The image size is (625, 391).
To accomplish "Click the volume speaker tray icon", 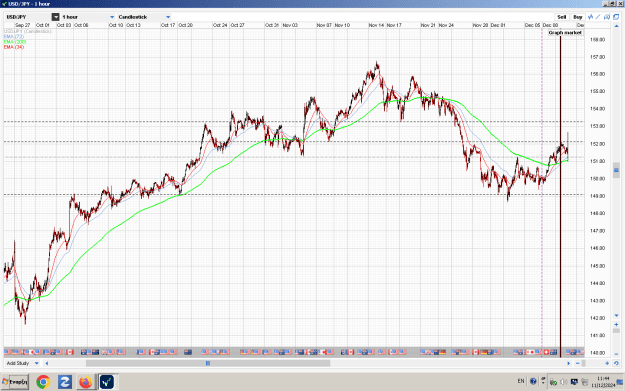I will 564,382.
